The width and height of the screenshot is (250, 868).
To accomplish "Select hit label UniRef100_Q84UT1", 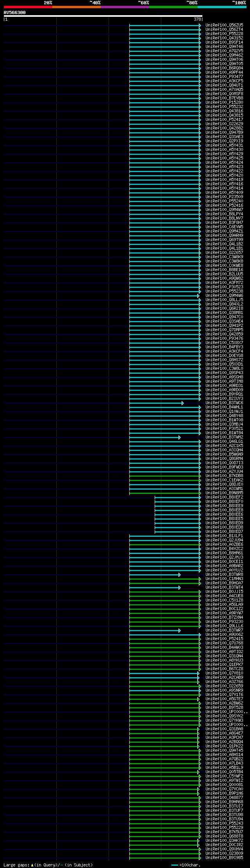I will 224,85.
